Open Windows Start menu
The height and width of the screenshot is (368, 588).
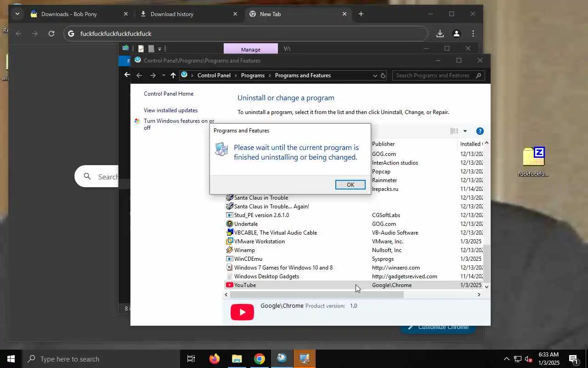coord(11,359)
